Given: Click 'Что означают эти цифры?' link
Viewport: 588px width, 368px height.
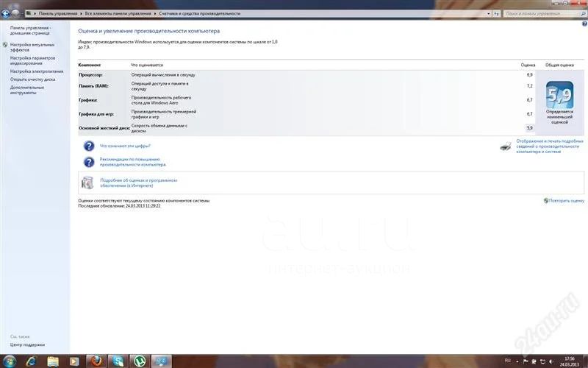Looking at the screenshot, I should tap(125, 146).
